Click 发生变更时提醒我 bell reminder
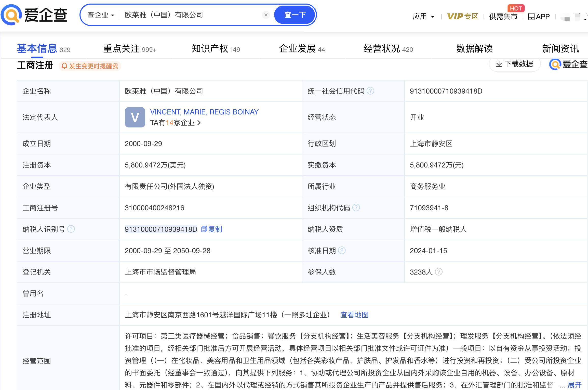588x390 pixels. pyautogui.click(x=90, y=66)
